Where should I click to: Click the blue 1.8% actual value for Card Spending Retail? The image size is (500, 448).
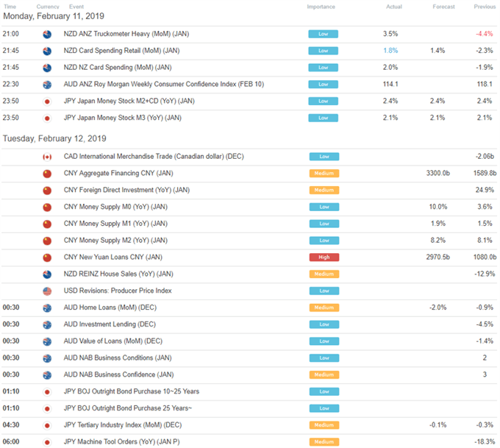[390, 51]
